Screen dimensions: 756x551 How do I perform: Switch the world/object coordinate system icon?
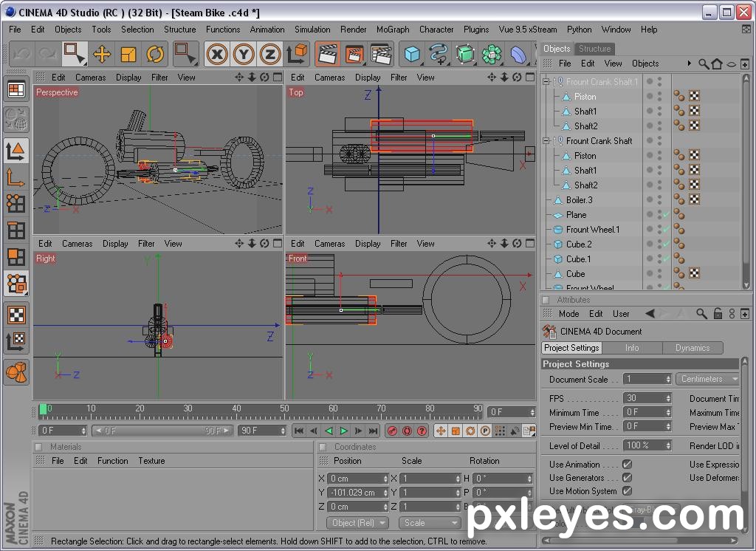(x=297, y=54)
